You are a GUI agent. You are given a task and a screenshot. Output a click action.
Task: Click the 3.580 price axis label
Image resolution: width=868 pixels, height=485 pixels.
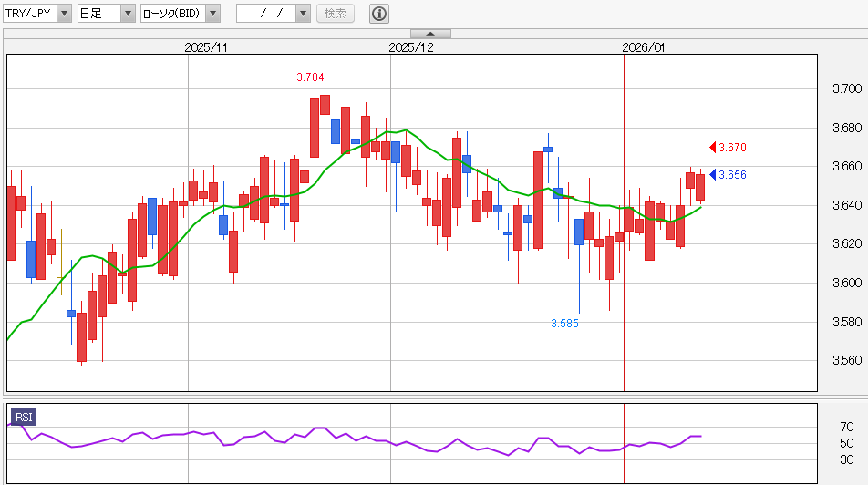[847, 322]
